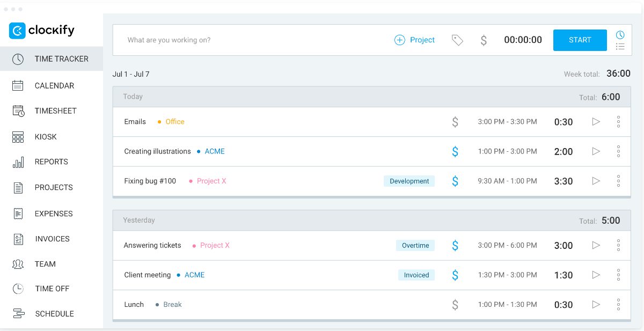Open the Time Tracker page

point(52,59)
